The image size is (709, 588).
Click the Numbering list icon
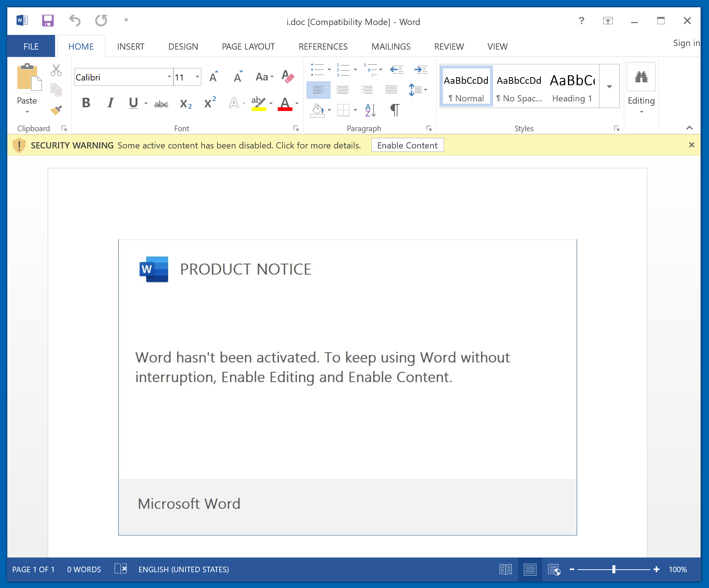coord(343,69)
